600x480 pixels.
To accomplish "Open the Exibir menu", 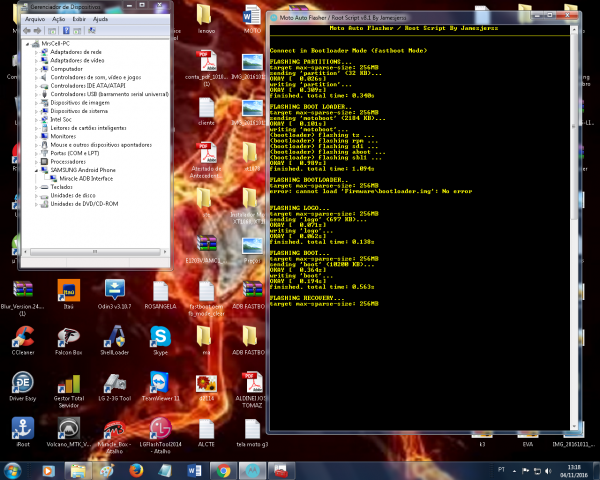I will pos(79,19).
